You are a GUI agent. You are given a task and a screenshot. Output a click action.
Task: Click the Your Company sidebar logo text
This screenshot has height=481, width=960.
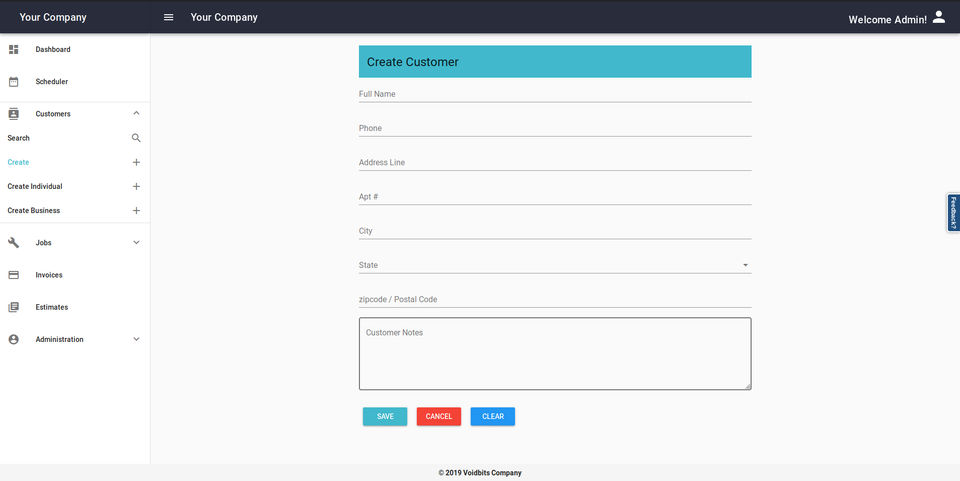click(x=53, y=17)
